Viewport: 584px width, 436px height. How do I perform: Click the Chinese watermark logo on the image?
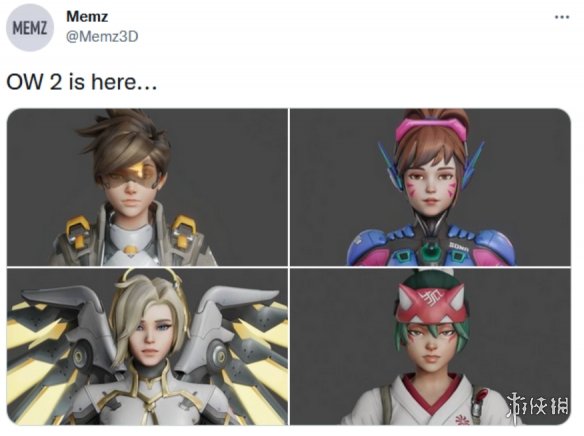[537, 404]
